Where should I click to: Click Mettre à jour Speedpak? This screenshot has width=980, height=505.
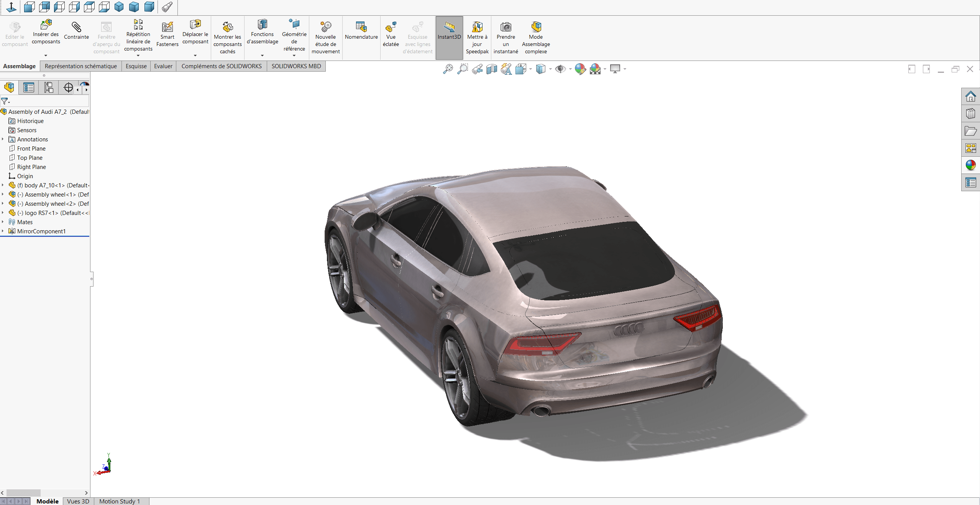477,38
